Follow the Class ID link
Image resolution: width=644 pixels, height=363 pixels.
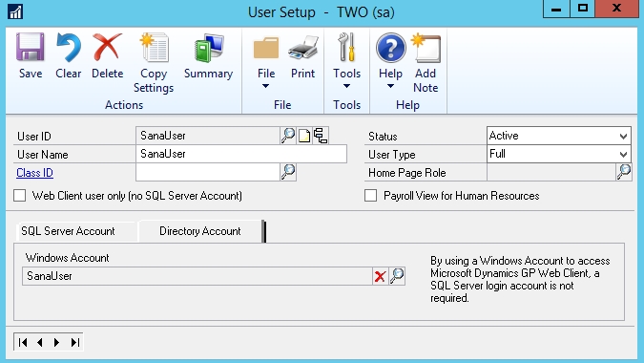pos(35,173)
